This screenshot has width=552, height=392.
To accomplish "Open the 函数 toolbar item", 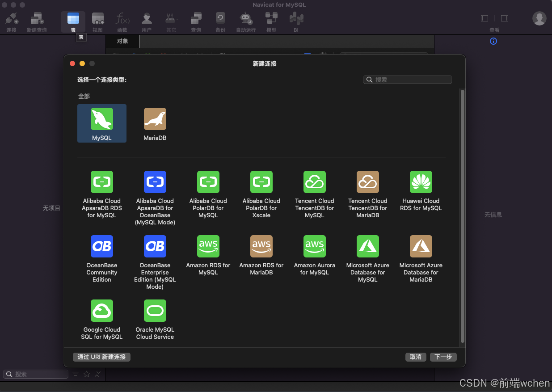I will [122, 22].
